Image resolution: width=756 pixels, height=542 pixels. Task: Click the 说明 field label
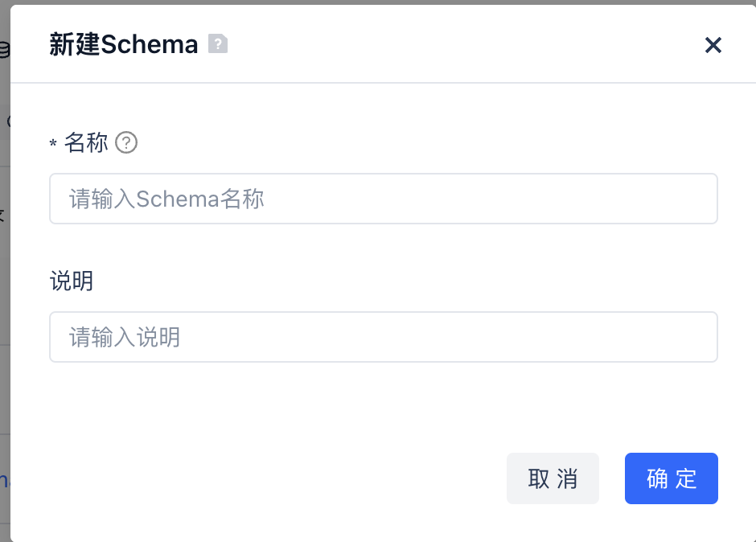[x=72, y=281]
